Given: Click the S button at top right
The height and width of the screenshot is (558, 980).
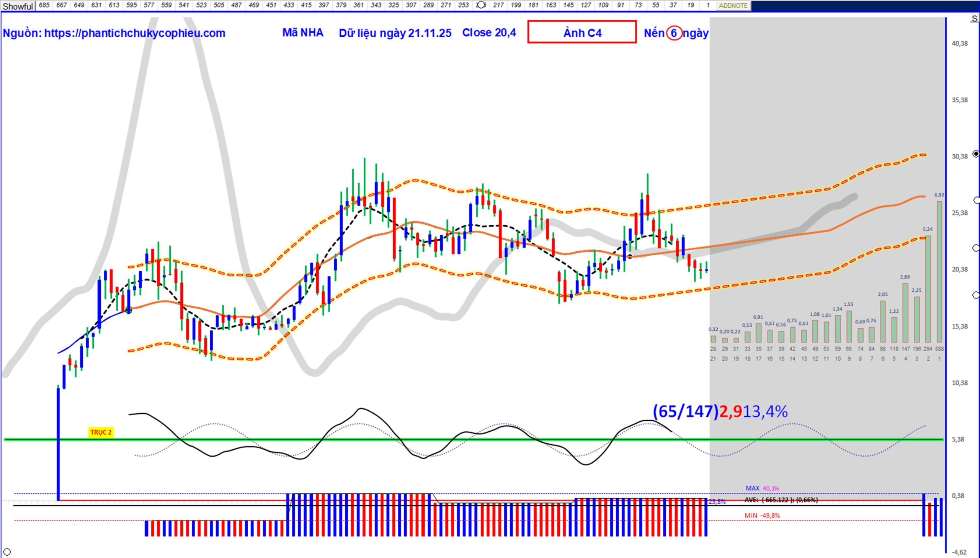Looking at the screenshot, I should pyautogui.click(x=974, y=18).
